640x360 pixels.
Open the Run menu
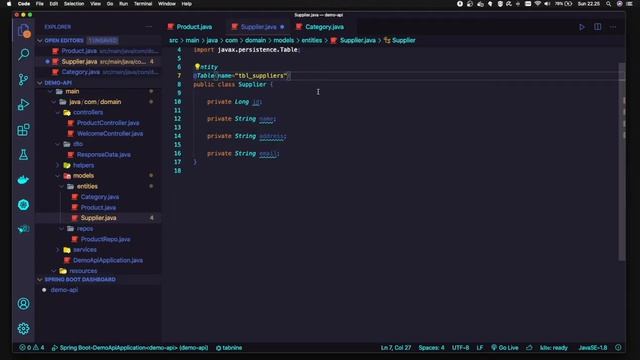click(x=123, y=4)
